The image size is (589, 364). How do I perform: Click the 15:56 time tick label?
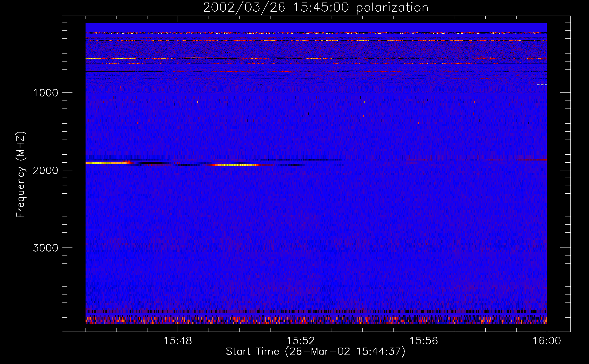click(424, 341)
